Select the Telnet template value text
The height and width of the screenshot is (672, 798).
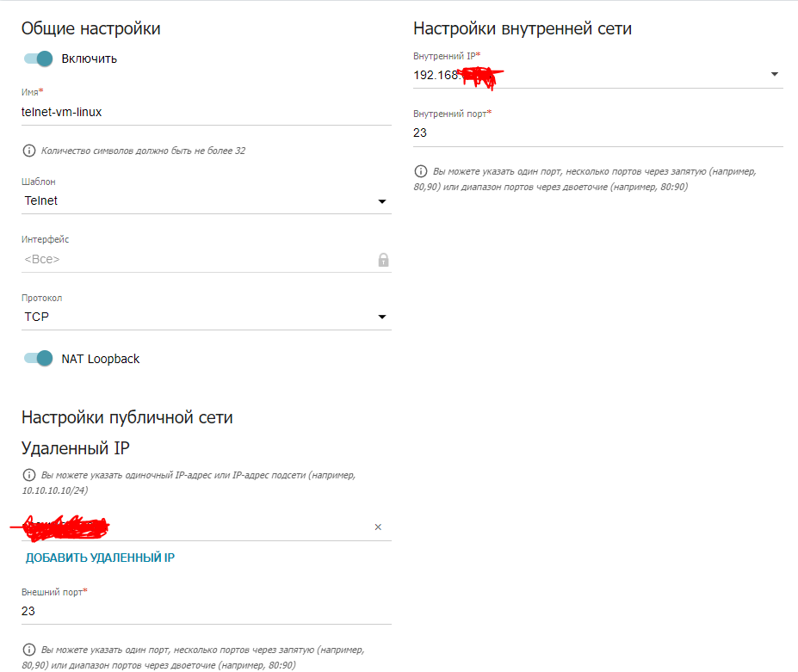tap(41, 200)
